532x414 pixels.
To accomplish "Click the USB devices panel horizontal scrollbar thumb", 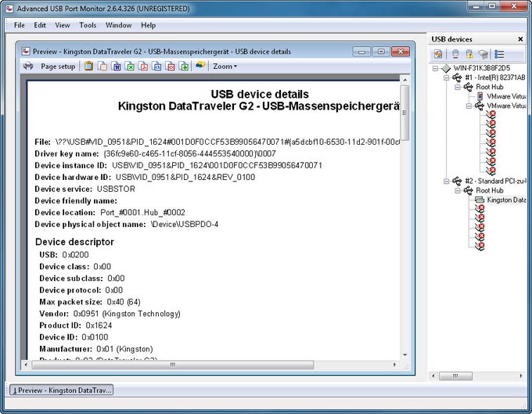I will (455, 376).
